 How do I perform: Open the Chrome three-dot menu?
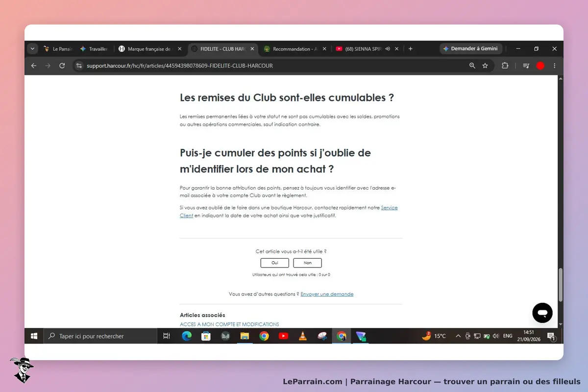point(555,66)
